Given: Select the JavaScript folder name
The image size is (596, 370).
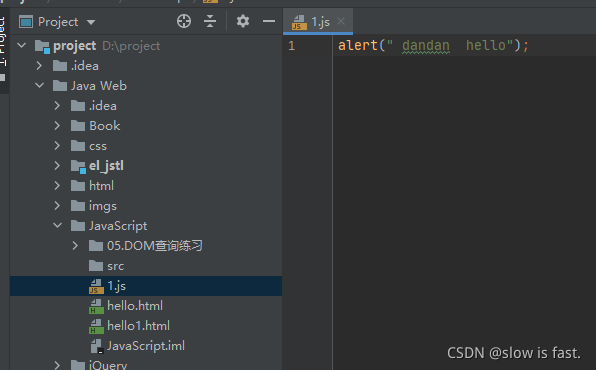Looking at the screenshot, I should (x=118, y=226).
